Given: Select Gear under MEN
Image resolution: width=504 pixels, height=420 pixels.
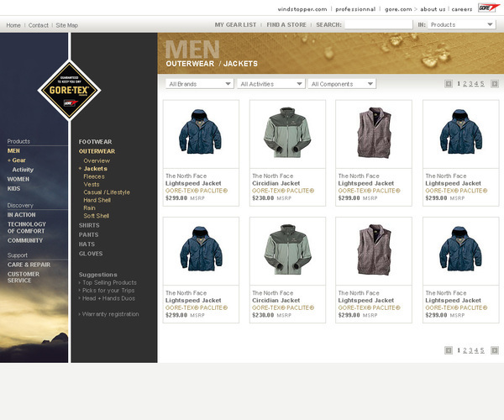Looking at the screenshot, I should pos(18,160).
